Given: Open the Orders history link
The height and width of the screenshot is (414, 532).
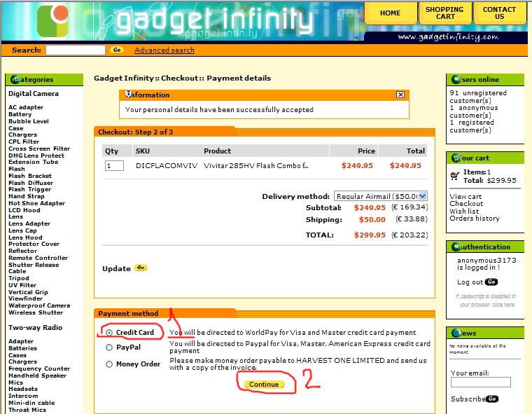Looking at the screenshot, I should pos(475,219).
